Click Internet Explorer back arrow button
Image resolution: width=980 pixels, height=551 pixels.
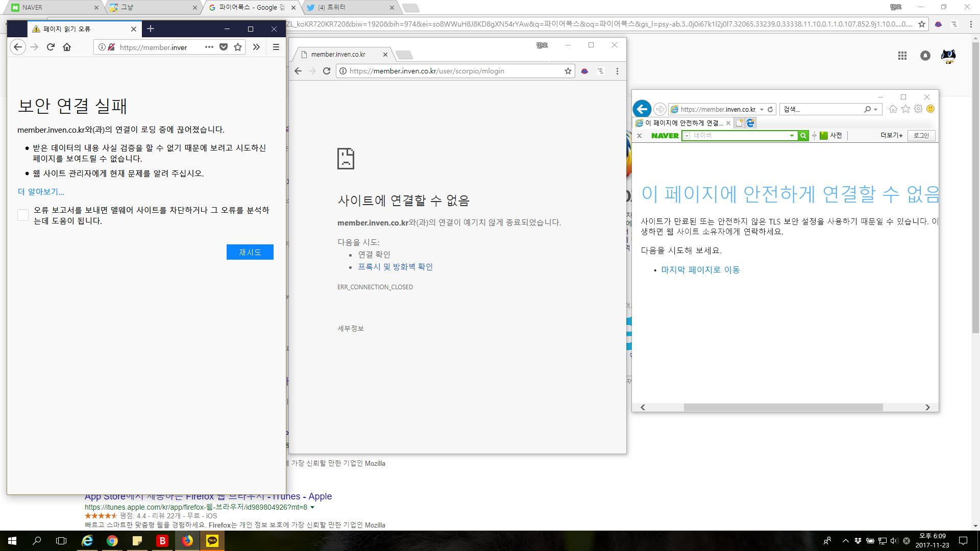click(x=642, y=109)
